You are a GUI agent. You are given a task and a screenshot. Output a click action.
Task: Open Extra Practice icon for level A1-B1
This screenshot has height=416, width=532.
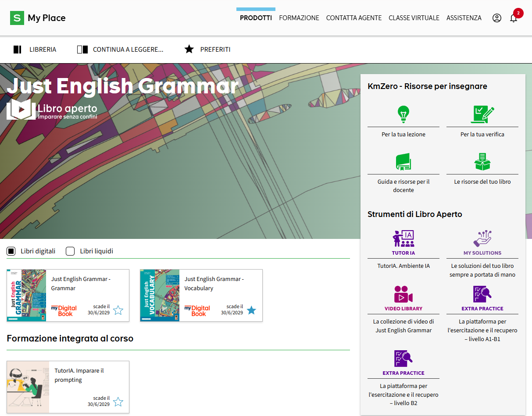[482, 294]
